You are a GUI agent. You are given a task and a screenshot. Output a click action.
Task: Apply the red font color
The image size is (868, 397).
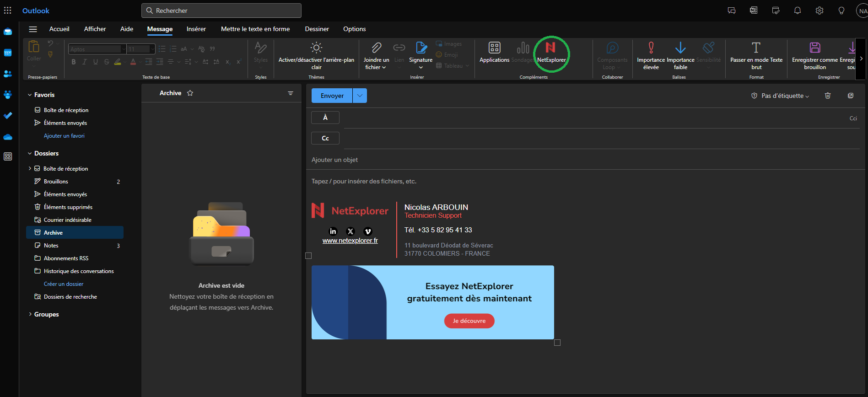point(133,62)
